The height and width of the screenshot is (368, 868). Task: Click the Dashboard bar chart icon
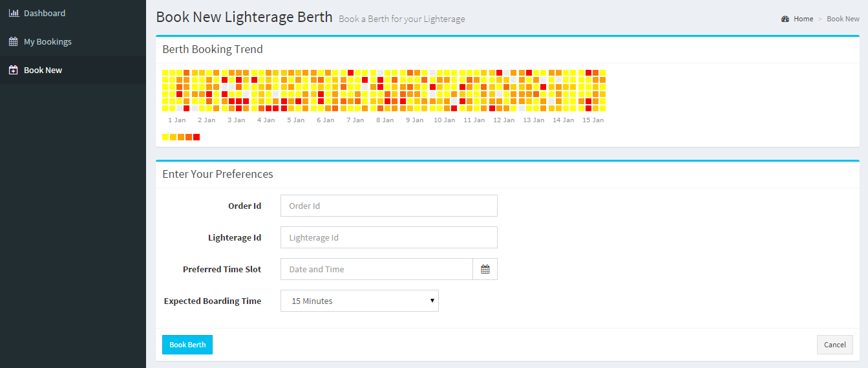tap(14, 13)
